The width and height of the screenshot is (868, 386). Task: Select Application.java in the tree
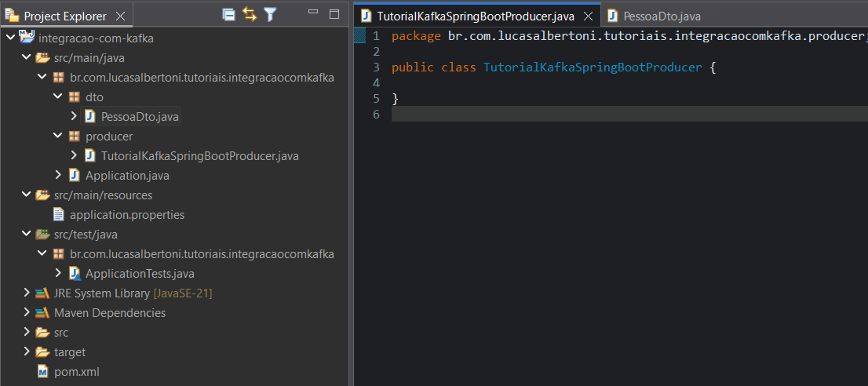127,176
